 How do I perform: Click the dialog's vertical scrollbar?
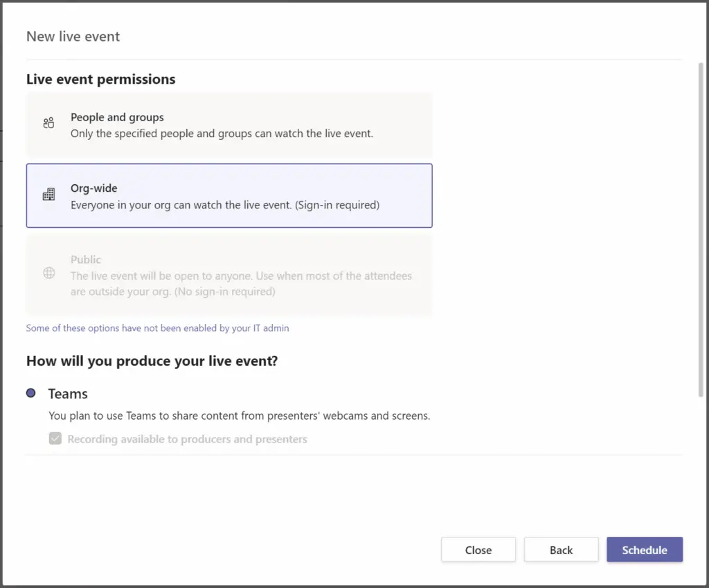(x=701, y=230)
